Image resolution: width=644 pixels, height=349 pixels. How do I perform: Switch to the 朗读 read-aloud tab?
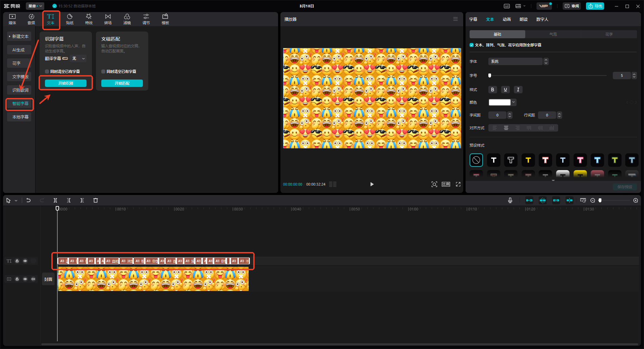(524, 19)
